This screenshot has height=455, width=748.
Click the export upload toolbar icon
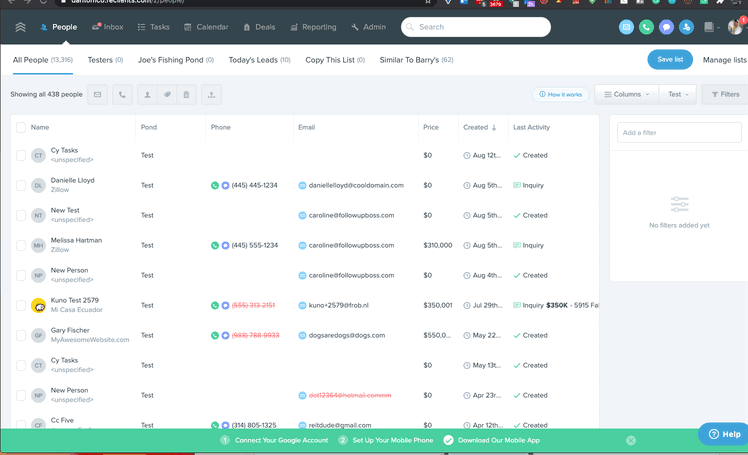[x=211, y=94]
